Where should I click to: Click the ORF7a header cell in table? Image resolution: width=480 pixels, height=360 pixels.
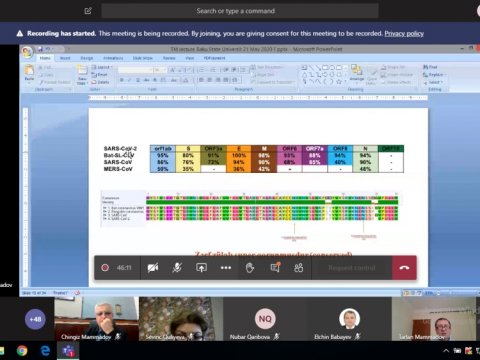point(315,148)
